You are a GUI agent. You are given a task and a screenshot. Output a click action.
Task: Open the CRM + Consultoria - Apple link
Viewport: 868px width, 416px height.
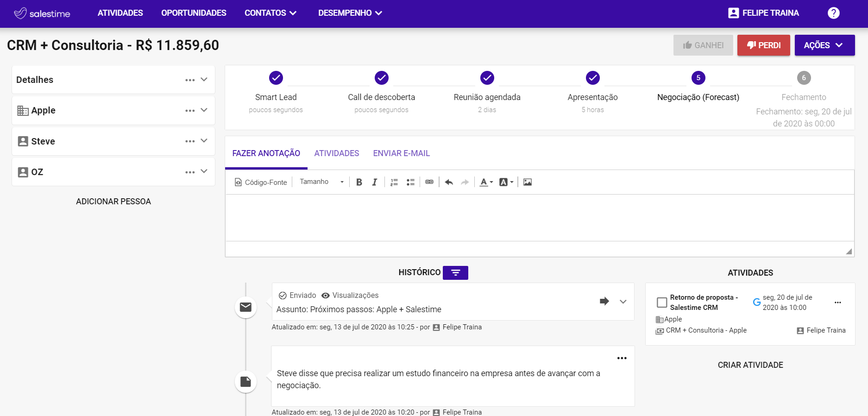706,330
